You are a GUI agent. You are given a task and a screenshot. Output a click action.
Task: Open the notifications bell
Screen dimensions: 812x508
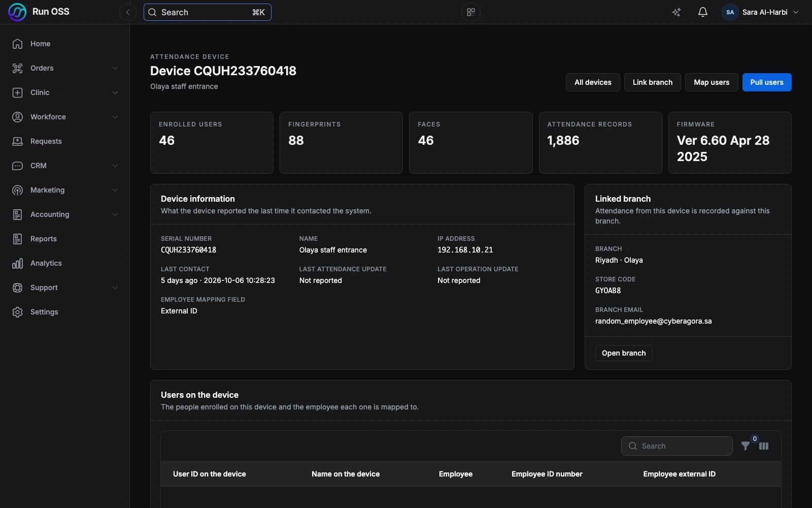[703, 12]
